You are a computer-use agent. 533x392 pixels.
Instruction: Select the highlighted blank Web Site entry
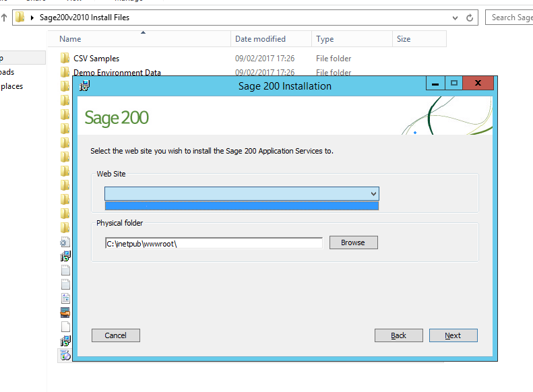tap(242, 205)
